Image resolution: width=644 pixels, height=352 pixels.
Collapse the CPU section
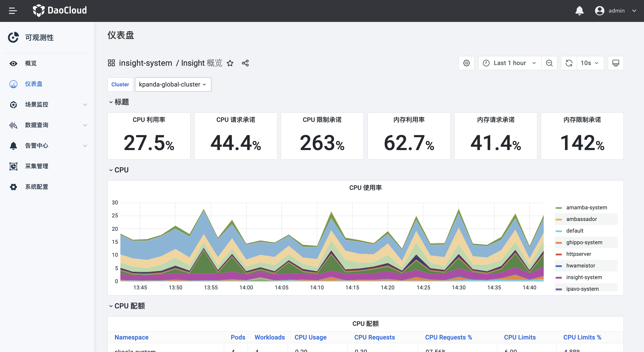click(x=111, y=170)
